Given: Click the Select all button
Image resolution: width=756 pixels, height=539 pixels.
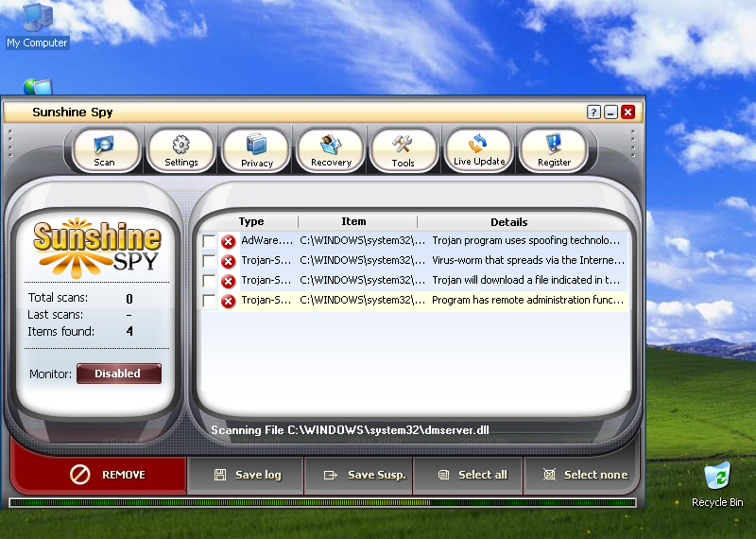Looking at the screenshot, I should pos(468,475).
